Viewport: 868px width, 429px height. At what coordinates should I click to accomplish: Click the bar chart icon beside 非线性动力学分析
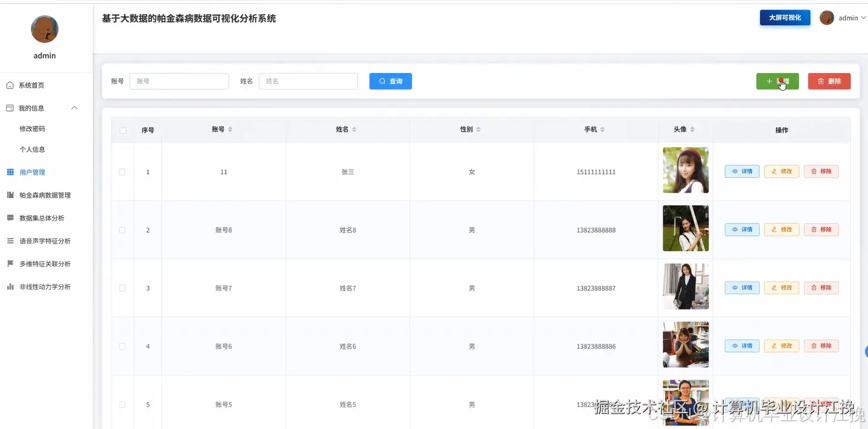coord(10,287)
